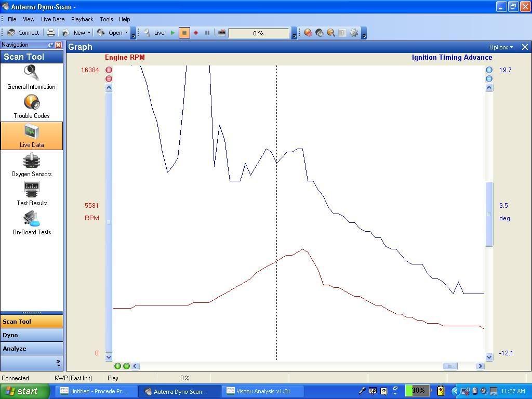Toggle the blue Ignition Timing Advance indicator
532x399 pixels.
[x=488, y=70]
